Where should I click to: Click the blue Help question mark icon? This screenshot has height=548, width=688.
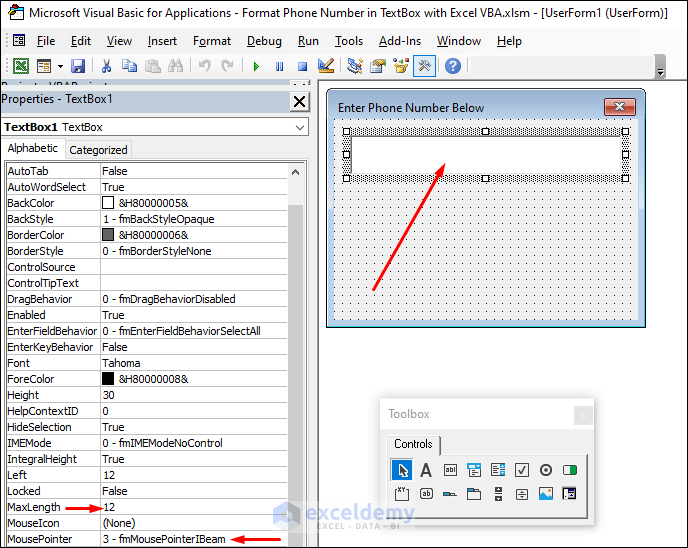click(x=453, y=66)
